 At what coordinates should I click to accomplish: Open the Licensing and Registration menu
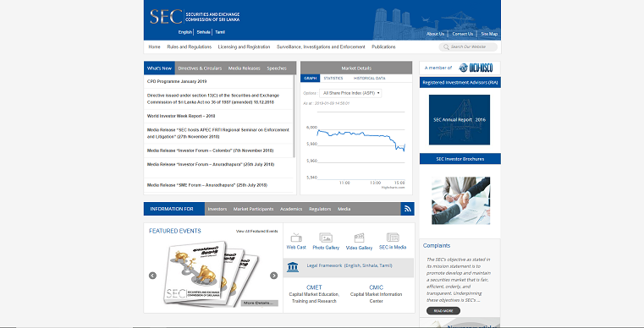[x=244, y=46]
